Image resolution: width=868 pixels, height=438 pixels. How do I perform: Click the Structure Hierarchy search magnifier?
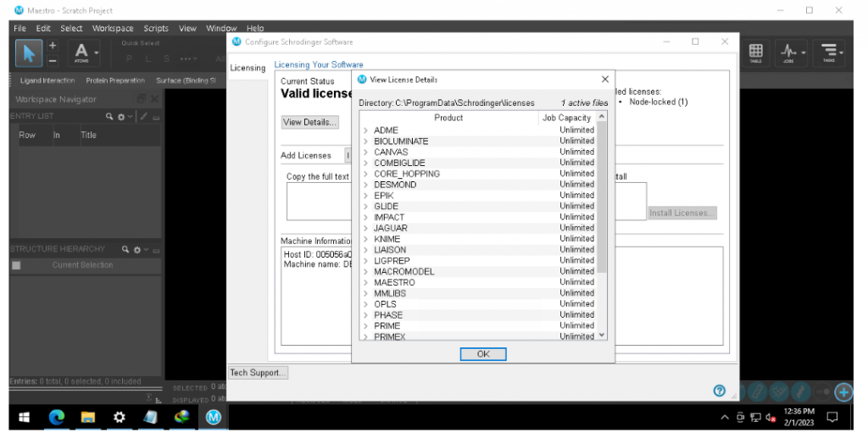125,249
